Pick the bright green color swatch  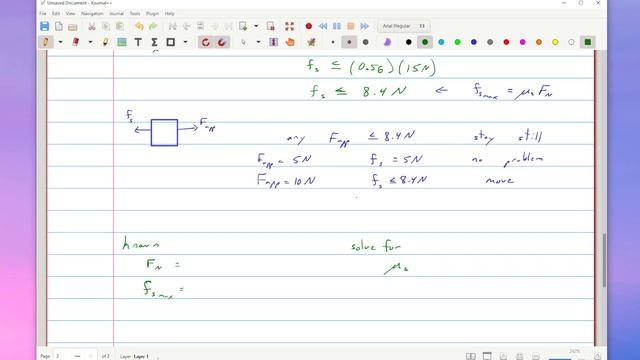[458, 42]
